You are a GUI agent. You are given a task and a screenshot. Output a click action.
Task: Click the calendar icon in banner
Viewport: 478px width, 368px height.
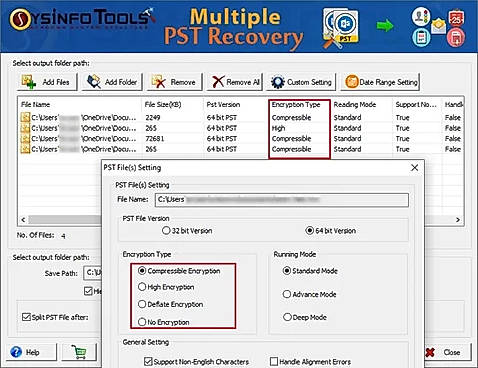(456, 19)
